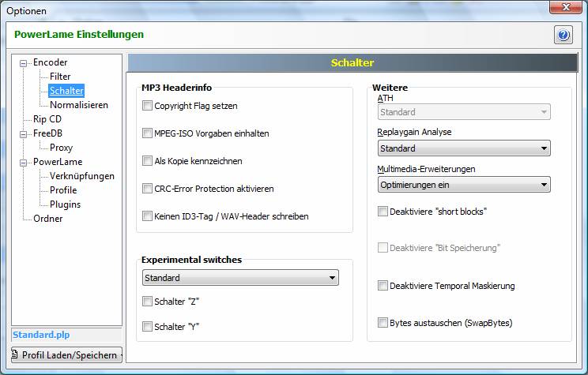The height and width of the screenshot is (375, 588).
Task: Click the Multimedia-Erweiterungen label
Action: point(426,169)
